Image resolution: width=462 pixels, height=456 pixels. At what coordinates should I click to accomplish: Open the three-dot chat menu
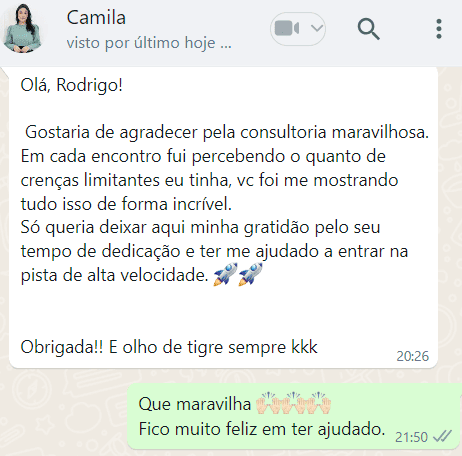pos(439,29)
